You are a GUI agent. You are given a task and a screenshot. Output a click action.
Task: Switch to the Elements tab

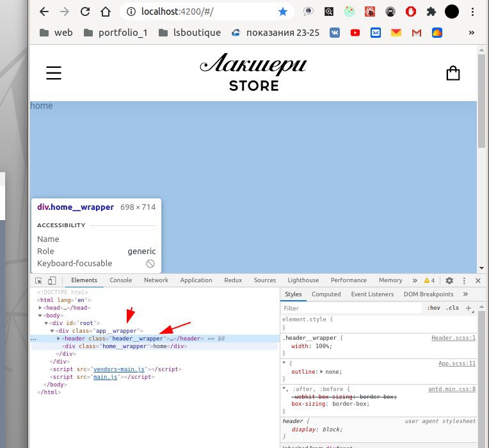[84, 280]
